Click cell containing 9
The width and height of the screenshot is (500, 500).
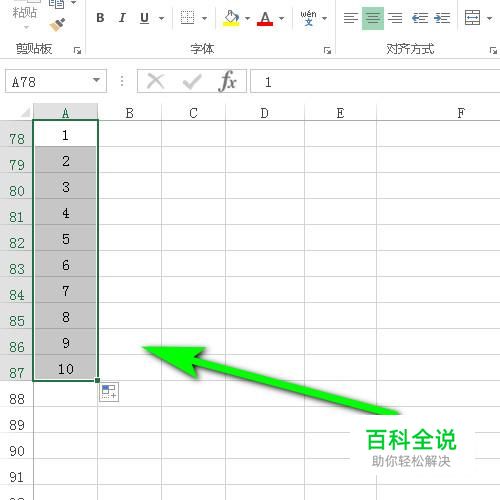[65, 342]
